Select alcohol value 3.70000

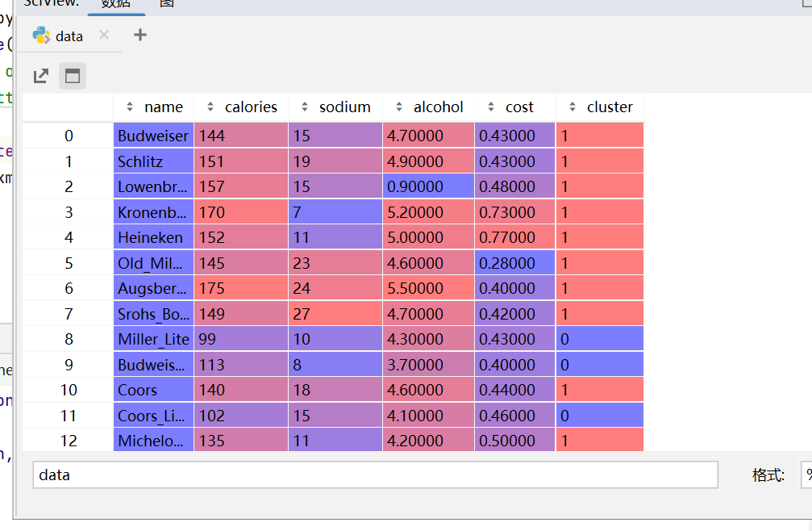click(x=428, y=364)
